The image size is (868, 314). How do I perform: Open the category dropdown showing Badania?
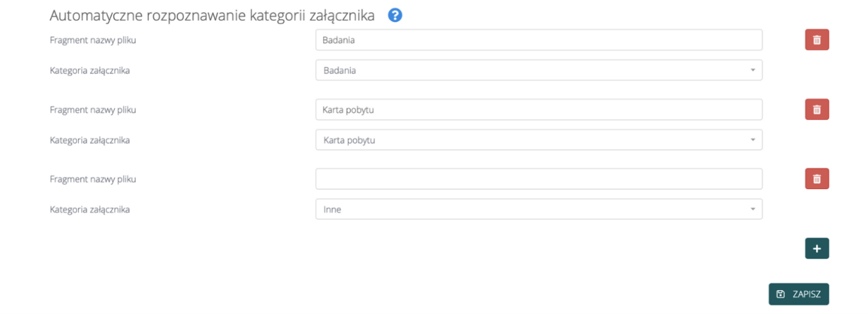point(538,70)
